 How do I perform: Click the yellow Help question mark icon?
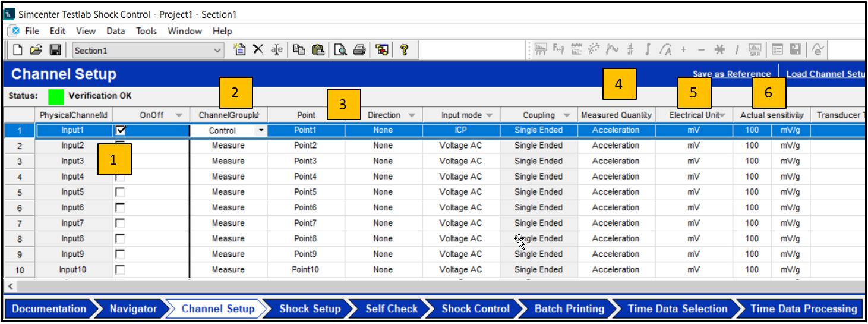click(404, 51)
